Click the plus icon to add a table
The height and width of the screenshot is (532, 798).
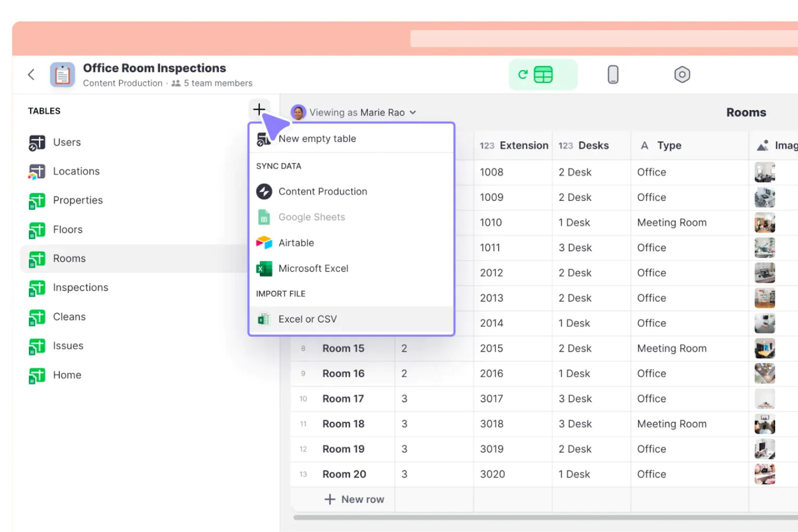point(259,109)
